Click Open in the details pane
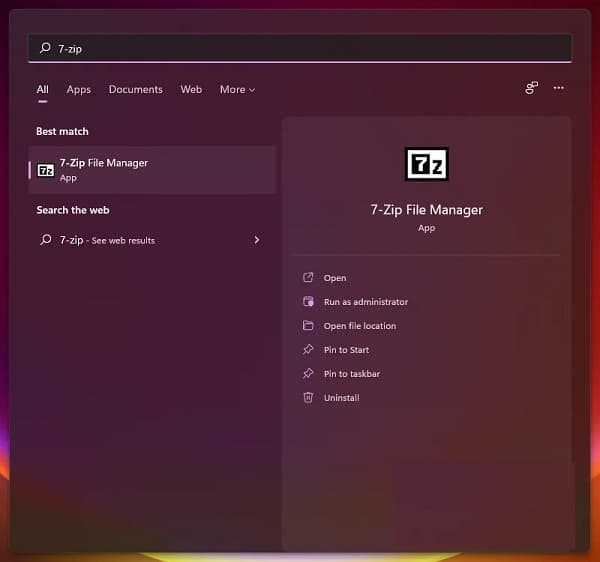Viewport: 600px width, 562px height. pos(335,278)
